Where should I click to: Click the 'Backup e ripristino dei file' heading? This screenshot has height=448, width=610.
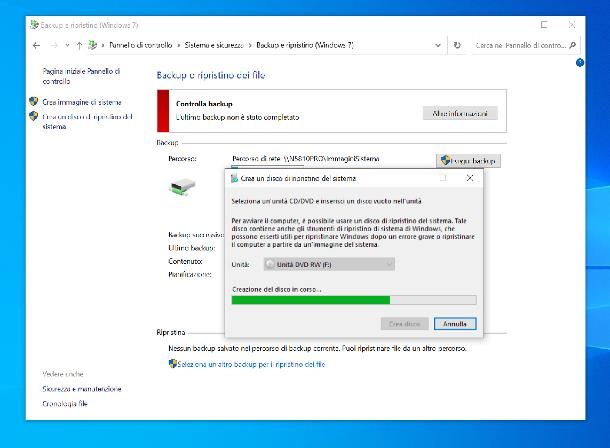click(211, 75)
